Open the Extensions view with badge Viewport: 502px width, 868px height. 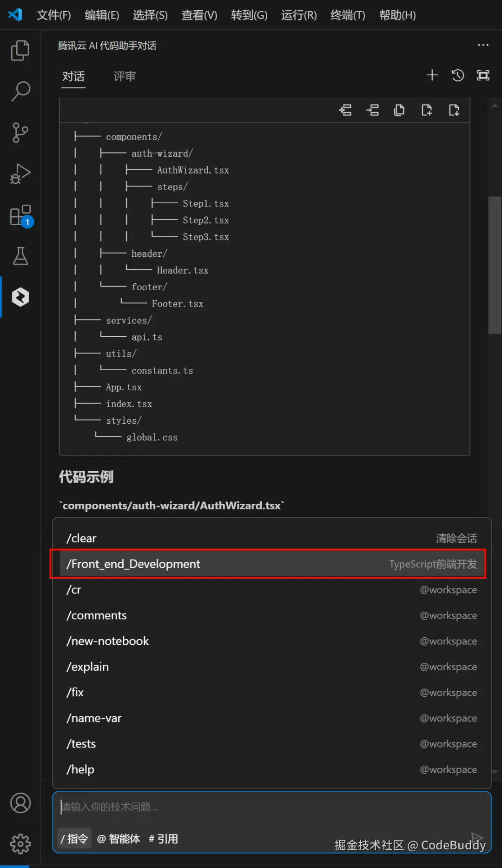pyautogui.click(x=21, y=215)
